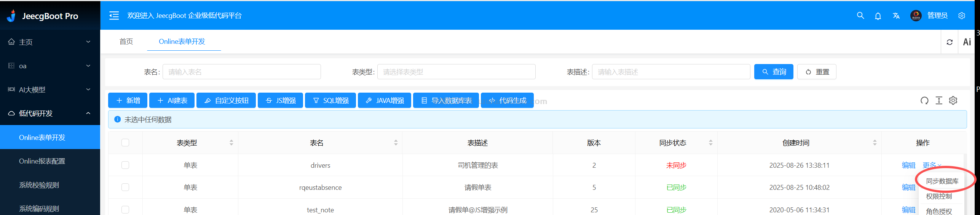Click the 自定义按钮 button
This screenshot has width=980, height=215.
[226, 100]
